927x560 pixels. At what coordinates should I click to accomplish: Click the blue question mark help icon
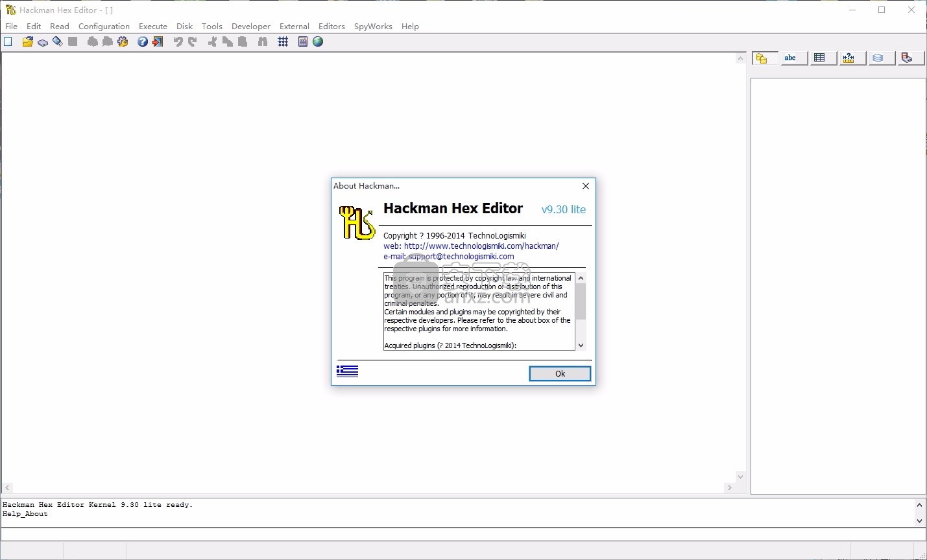[x=143, y=41]
